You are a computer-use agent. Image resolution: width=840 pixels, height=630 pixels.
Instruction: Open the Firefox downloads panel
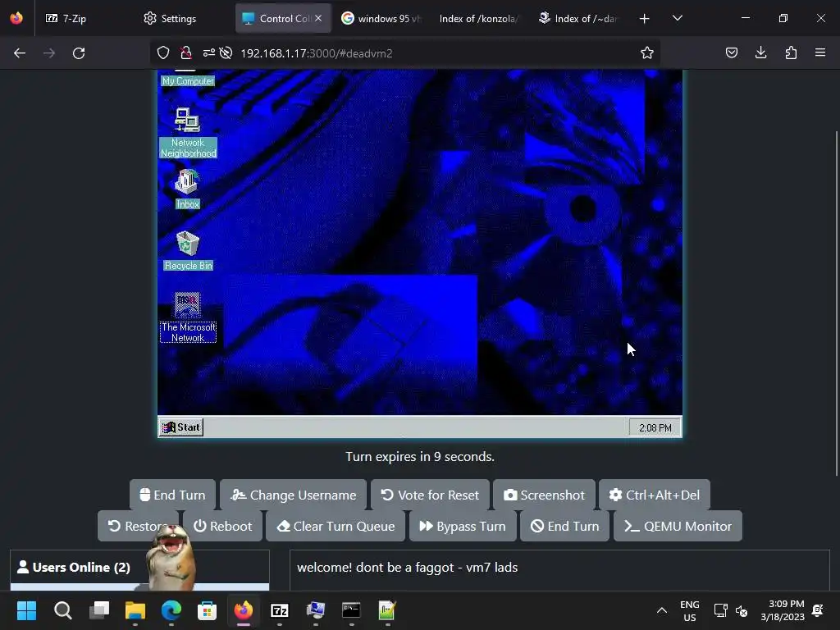(x=760, y=53)
